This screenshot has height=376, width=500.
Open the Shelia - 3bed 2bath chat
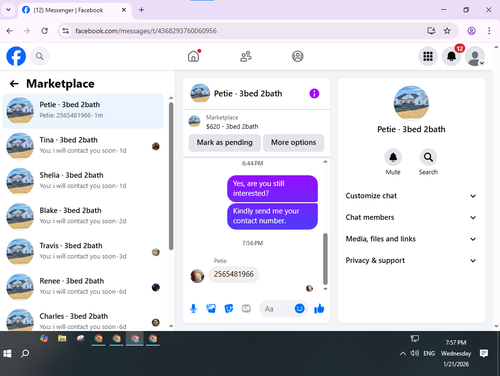[83, 181]
